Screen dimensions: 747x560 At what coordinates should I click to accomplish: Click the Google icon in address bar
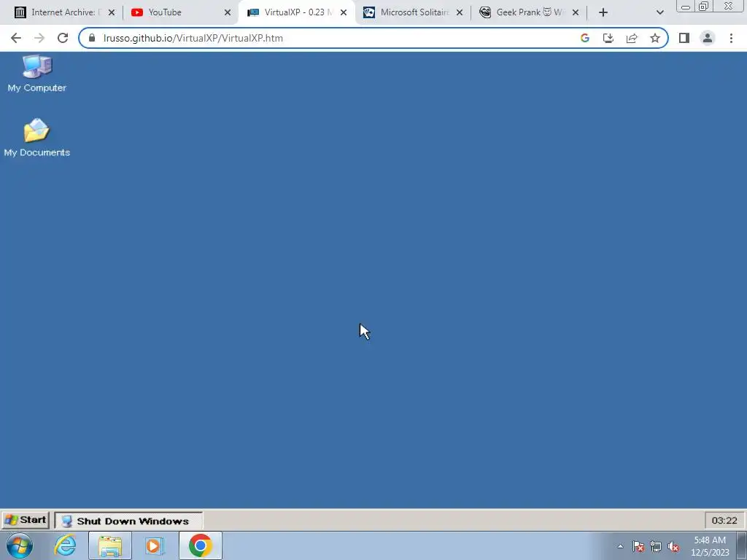585,38
